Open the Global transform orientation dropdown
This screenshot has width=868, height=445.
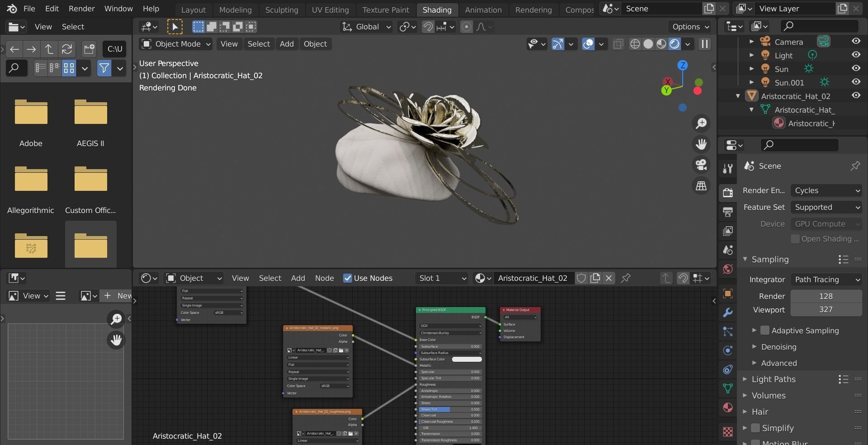366,27
